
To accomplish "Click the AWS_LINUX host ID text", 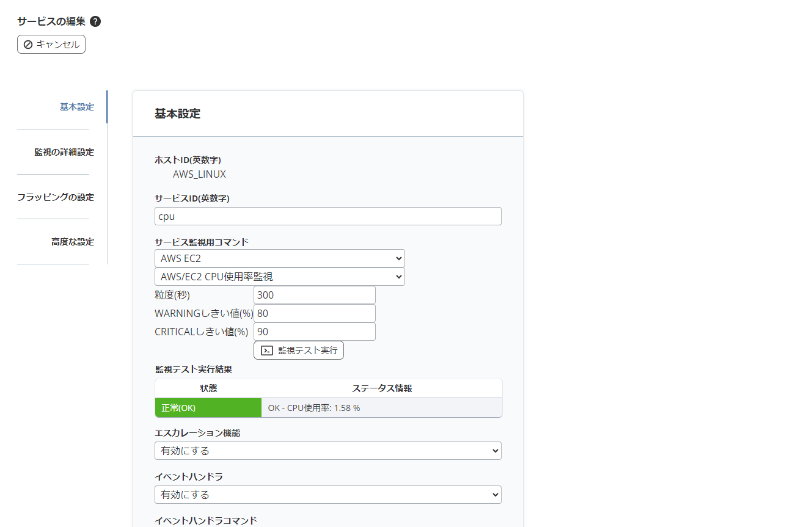I will tap(199, 174).
